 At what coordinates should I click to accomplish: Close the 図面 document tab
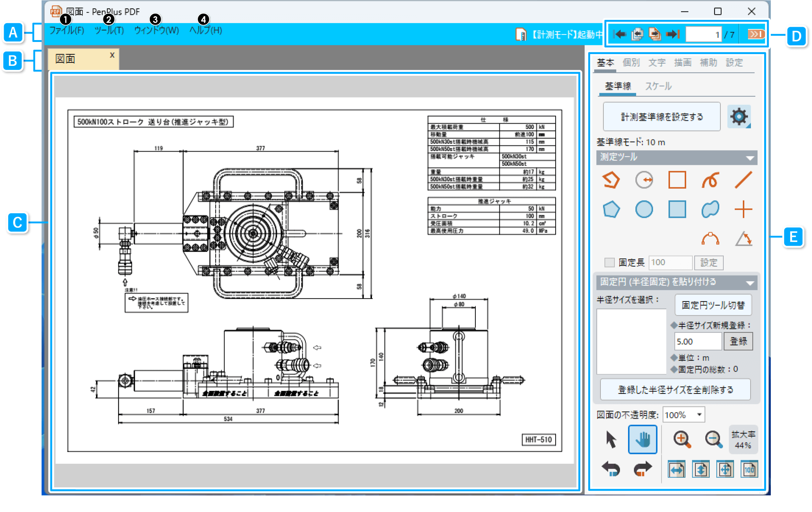[x=112, y=55]
